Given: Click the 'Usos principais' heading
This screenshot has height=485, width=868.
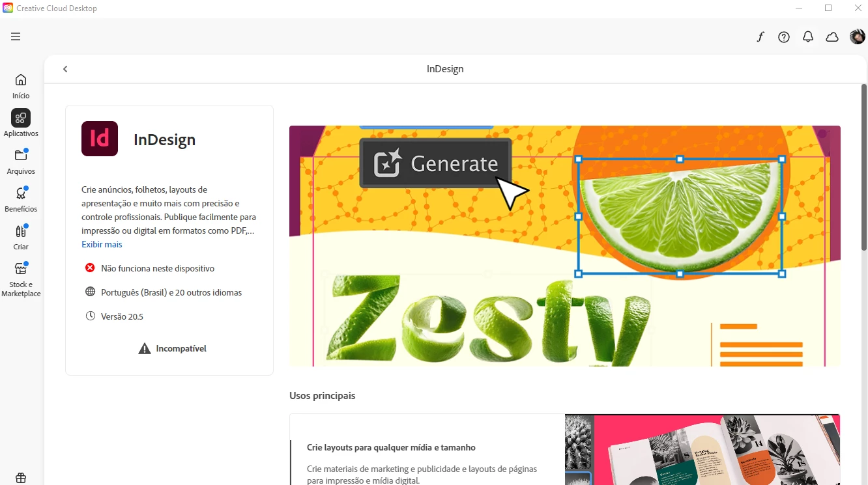Looking at the screenshot, I should 323,395.
